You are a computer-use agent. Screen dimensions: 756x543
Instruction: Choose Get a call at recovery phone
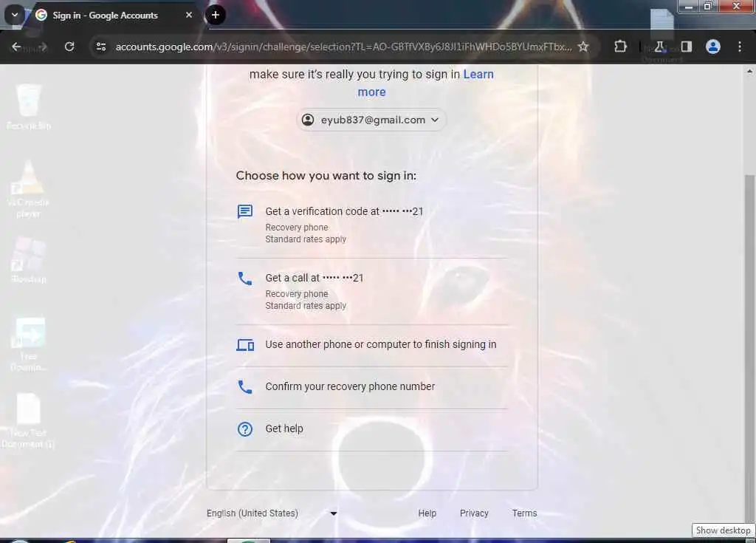(x=371, y=291)
